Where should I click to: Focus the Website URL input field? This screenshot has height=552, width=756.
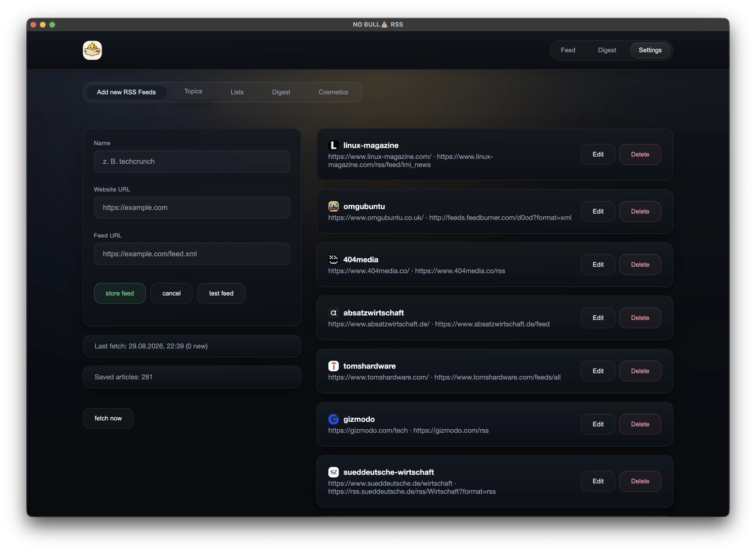pyautogui.click(x=192, y=207)
